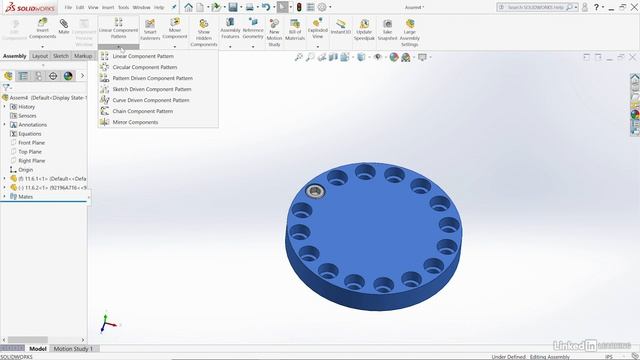This screenshot has height=360, width=640.
Task: Open Options gear icon in top toolbar
Action: click(322, 7)
